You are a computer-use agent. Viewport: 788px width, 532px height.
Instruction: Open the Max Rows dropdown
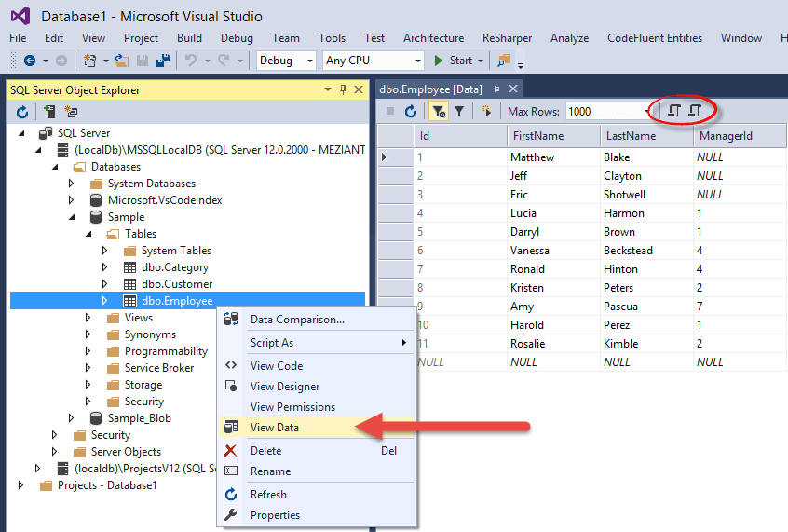pyautogui.click(x=646, y=112)
